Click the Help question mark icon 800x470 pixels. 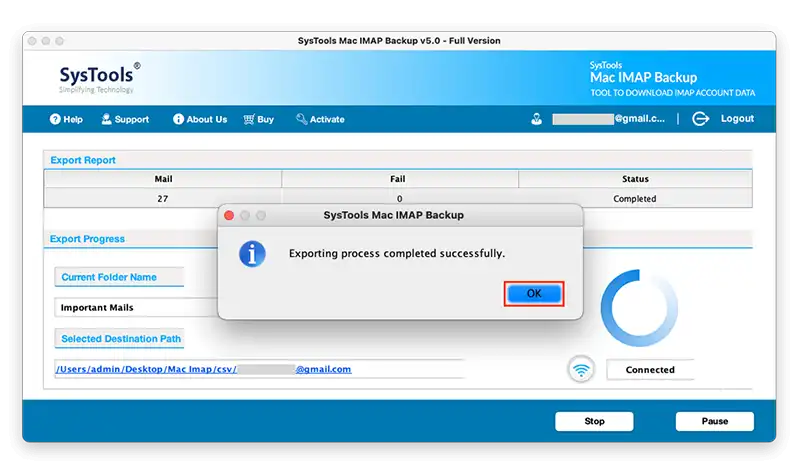[55, 119]
